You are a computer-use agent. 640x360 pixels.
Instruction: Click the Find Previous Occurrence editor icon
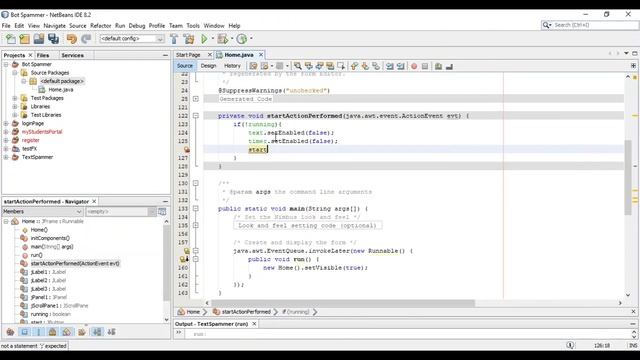pos(309,66)
